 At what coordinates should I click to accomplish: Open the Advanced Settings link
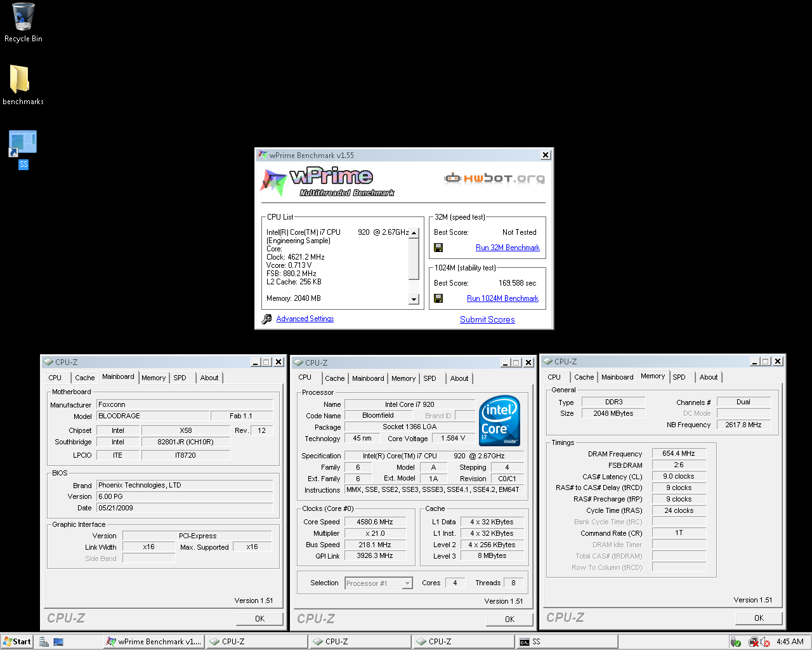305,319
